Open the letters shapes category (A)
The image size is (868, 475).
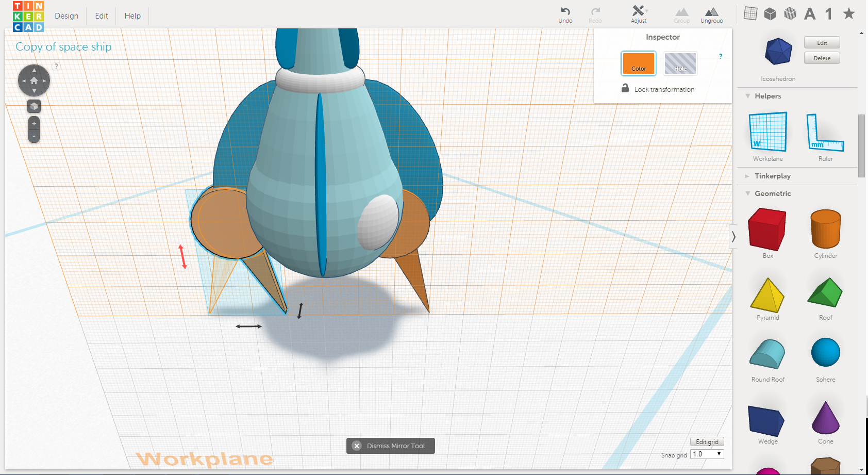[810, 14]
